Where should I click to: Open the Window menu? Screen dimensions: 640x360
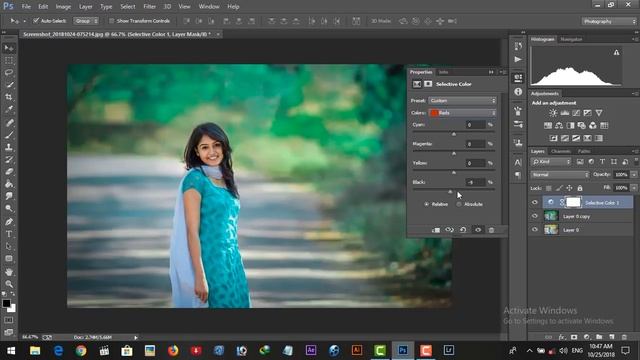point(209,7)
